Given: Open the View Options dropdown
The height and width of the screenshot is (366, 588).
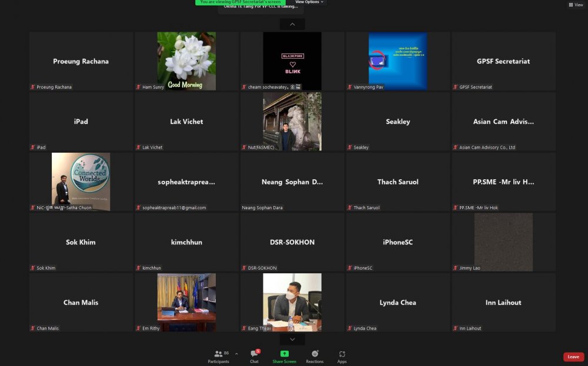Looking at the screenshot, I should pos(309,2).
